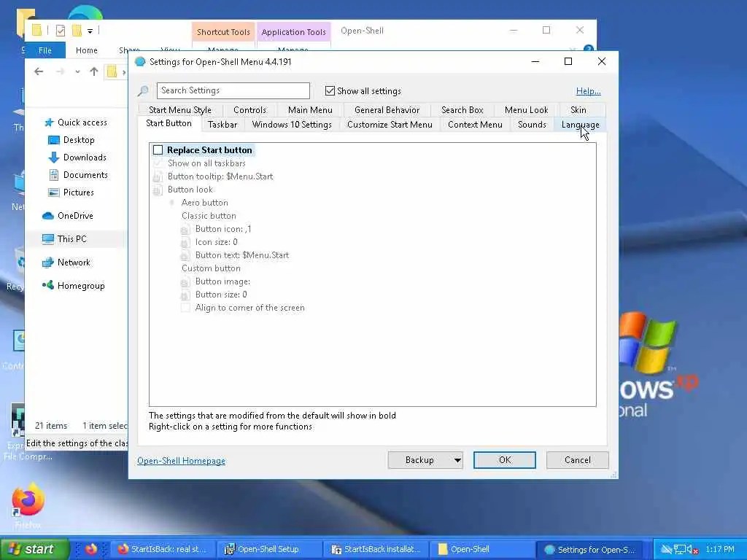Screen dimensions: 747x560
Task: Click Desktop icon in Explorer sidebar
Action: tap(54, 140)
